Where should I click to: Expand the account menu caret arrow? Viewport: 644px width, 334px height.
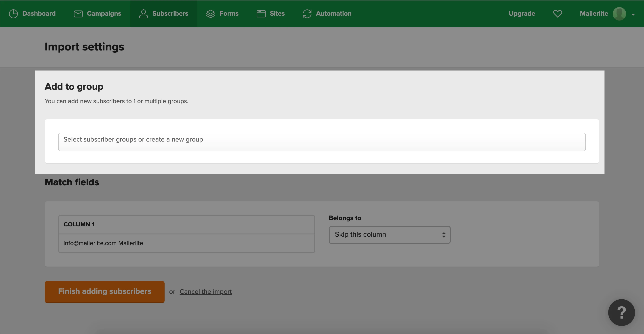633,15
